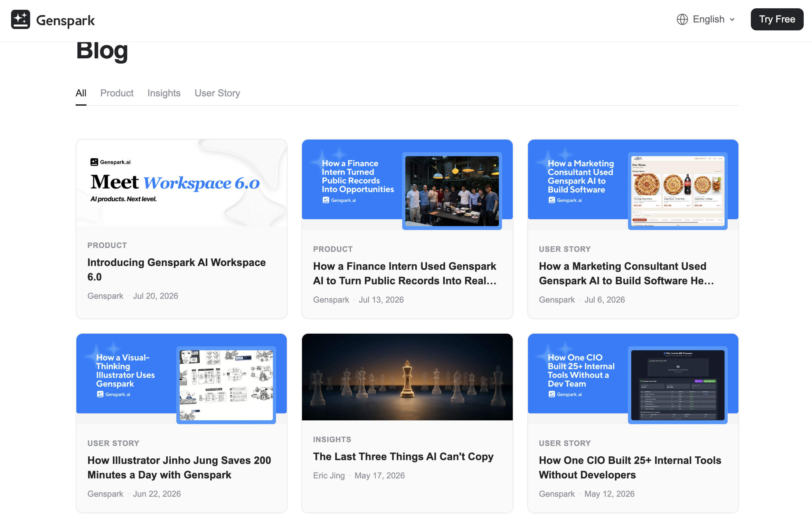The height and width of the screenshot is (514, 812).
Task: Click USER STORY label on Marketing Consultant card
Action: (565, 249)
